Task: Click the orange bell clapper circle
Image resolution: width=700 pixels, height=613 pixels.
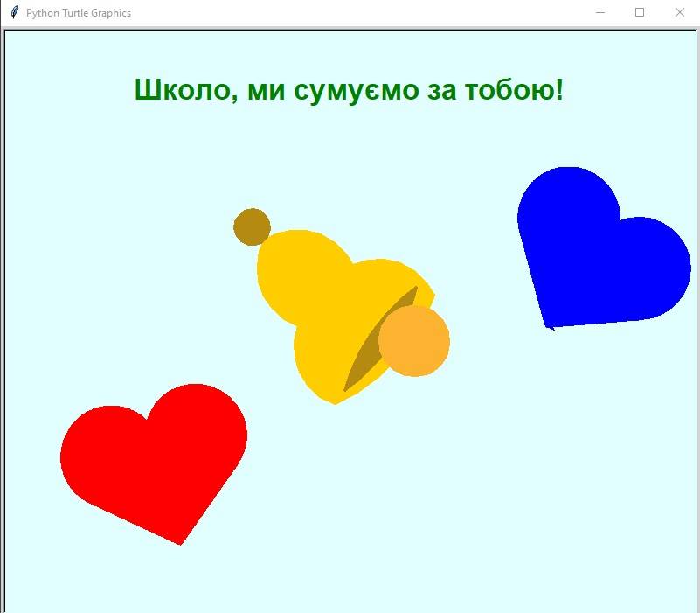Action: tap(413, 341)
